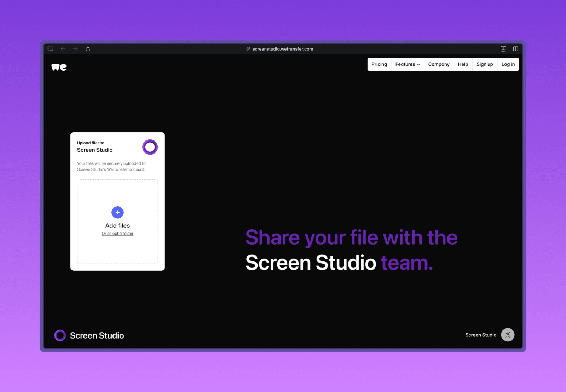Open the Pricing menu item
This screenshot has height=392, width=566.
tap(379, 64)
